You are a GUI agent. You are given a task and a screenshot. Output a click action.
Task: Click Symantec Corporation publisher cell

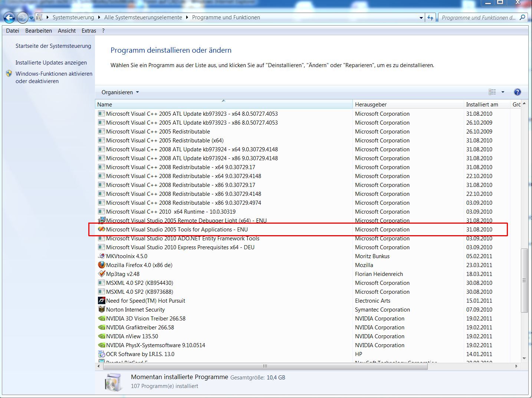382,310
